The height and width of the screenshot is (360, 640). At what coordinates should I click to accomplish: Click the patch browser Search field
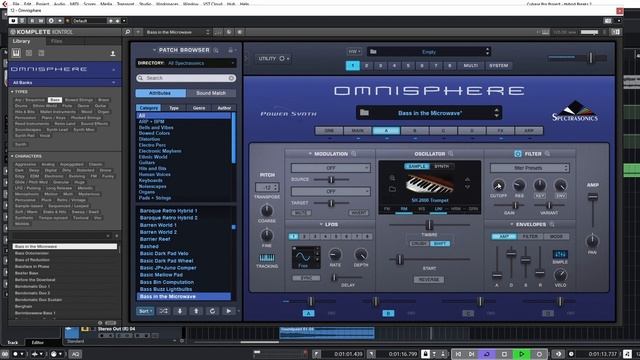[186, 78]
